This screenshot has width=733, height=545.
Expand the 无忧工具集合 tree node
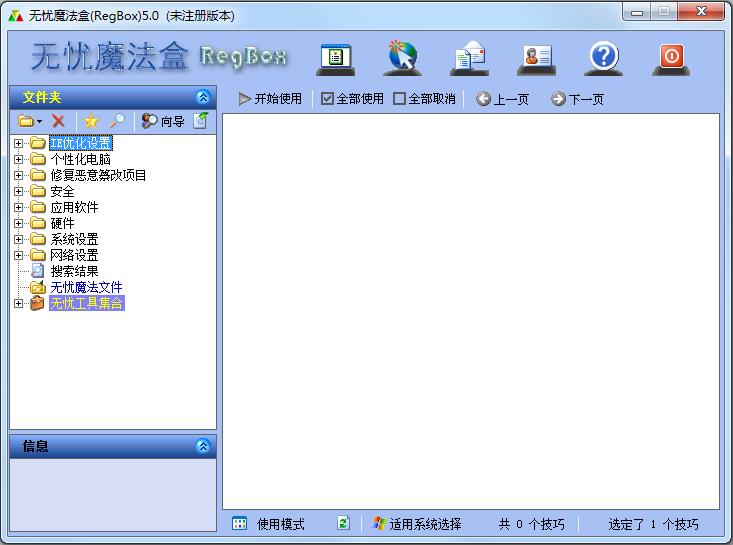(x=18, y=303)
